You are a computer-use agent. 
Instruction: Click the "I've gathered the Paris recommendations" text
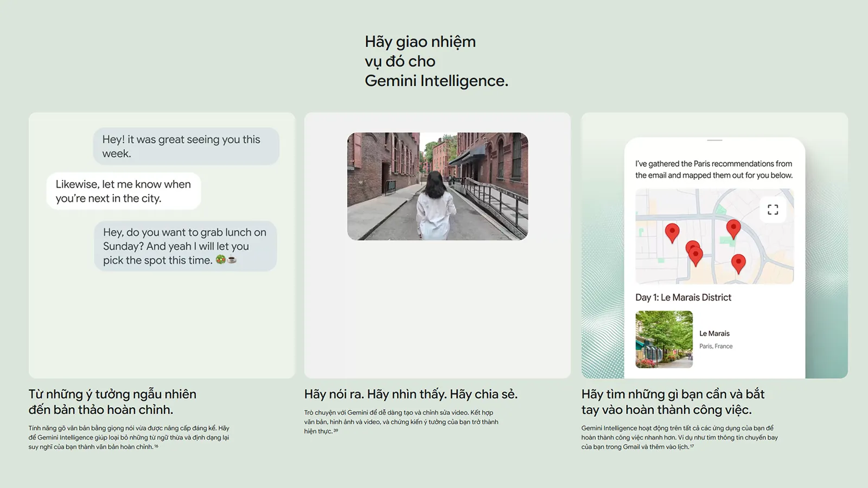(x=714, y=169)
